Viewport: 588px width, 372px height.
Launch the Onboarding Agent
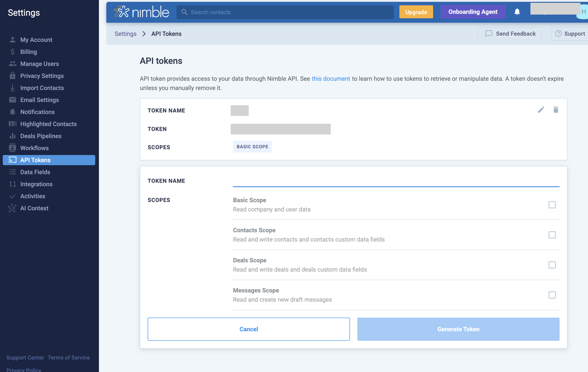tap(473, 12)
